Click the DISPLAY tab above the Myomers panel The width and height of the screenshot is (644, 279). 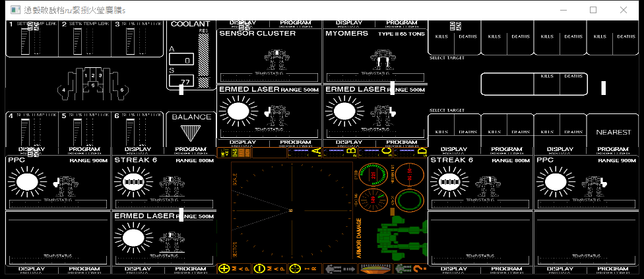(x=348, y=24)
